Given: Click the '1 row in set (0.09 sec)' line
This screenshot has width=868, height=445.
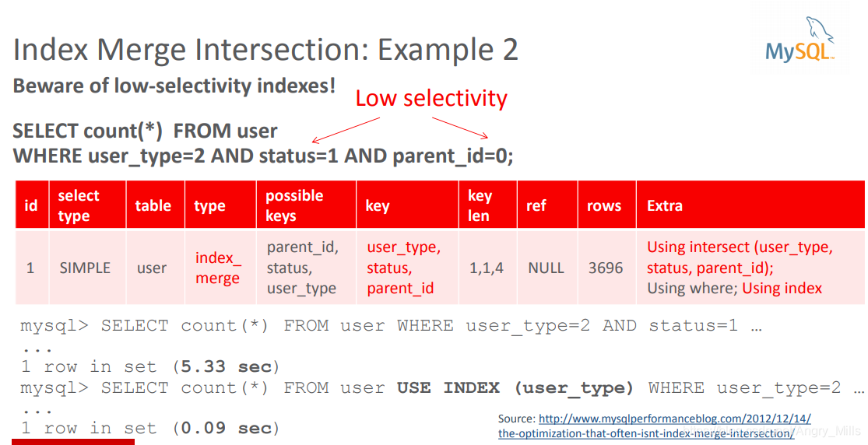Looking at the screenshot, I should click(150, 429).
